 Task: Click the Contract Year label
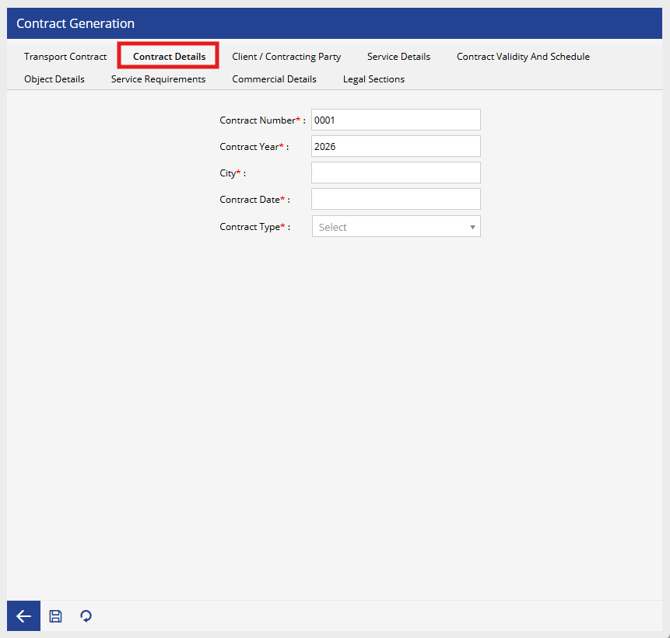tap(252, 147)
